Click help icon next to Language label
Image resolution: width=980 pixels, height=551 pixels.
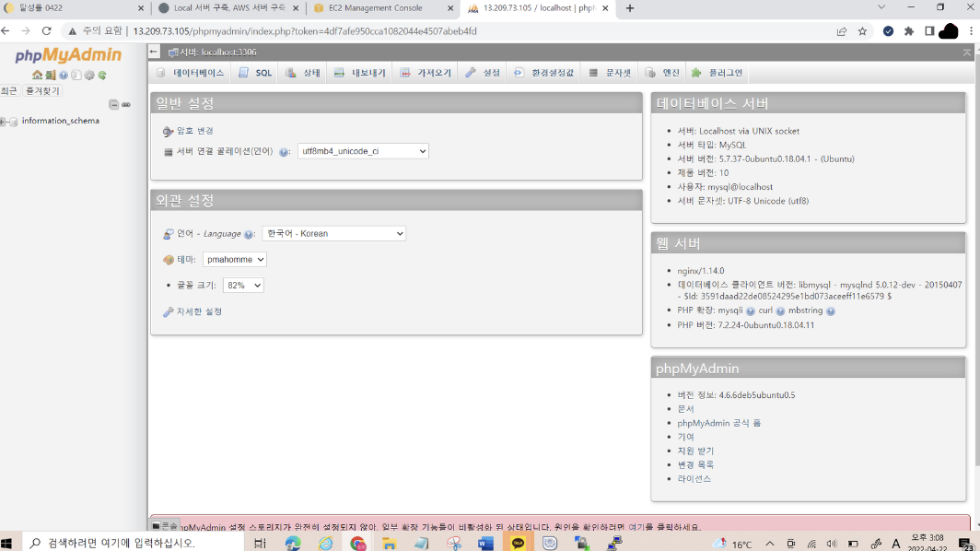tap(248, 235)
